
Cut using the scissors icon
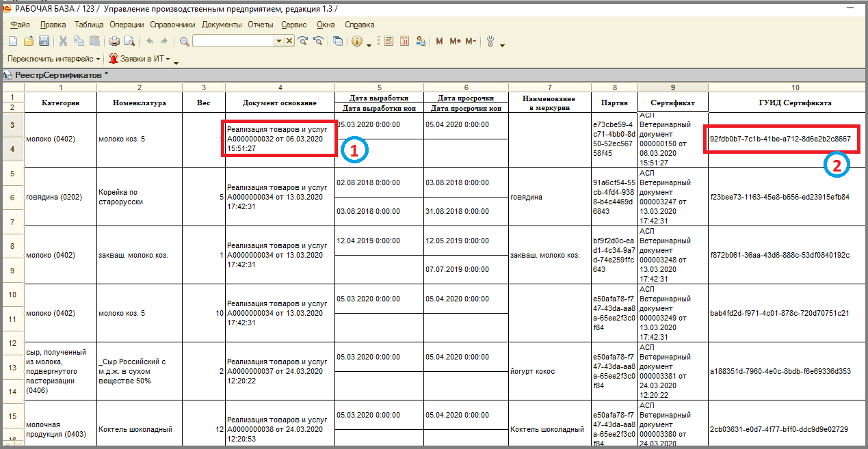(x=63, y=41)
